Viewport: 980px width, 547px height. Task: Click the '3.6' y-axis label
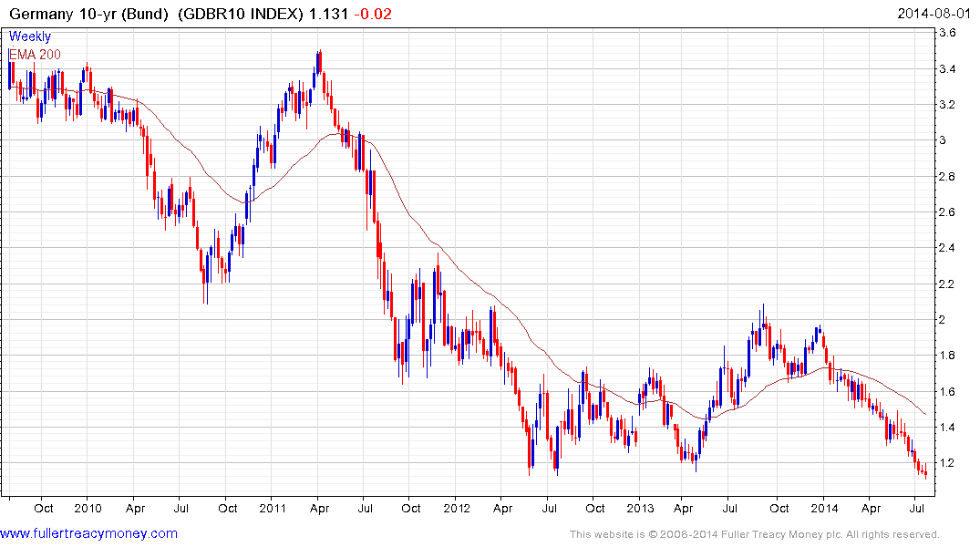(947, 33)
